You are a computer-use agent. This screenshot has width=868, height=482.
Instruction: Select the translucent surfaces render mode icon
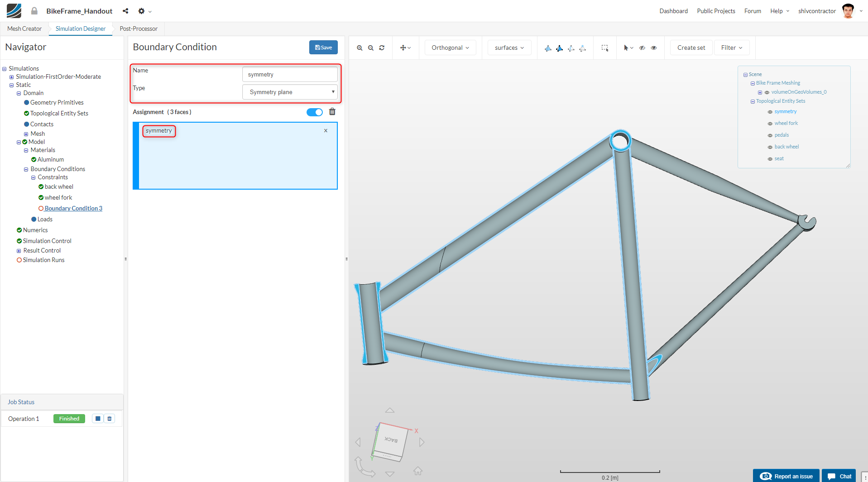tap(583, 48)
